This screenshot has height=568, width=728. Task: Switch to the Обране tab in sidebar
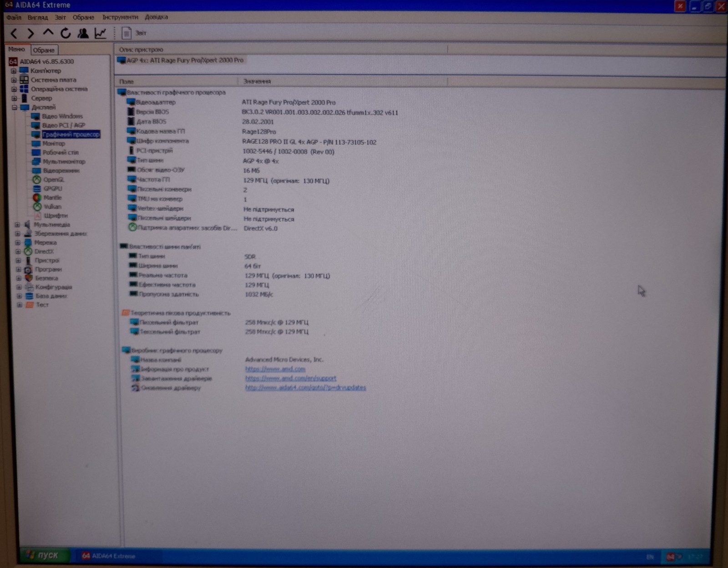[44, 50]
